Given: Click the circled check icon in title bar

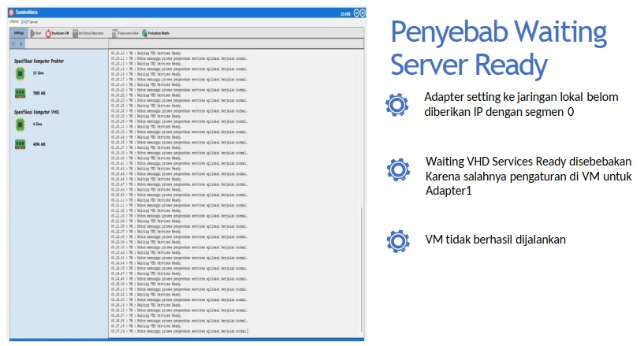Looking at the screenshot, I should click(x=357, y=13).
